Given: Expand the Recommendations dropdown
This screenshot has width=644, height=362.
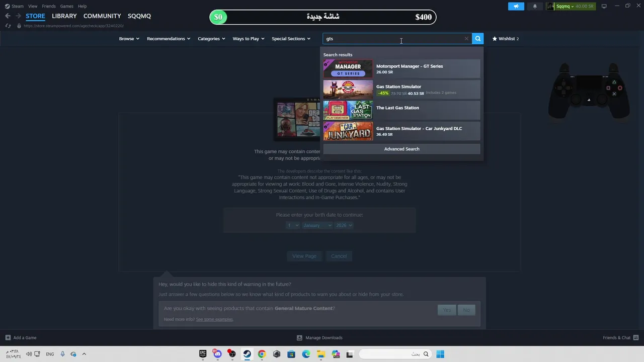Looking at the screenshot, I should pyautogui.click(x=169, y=39).
